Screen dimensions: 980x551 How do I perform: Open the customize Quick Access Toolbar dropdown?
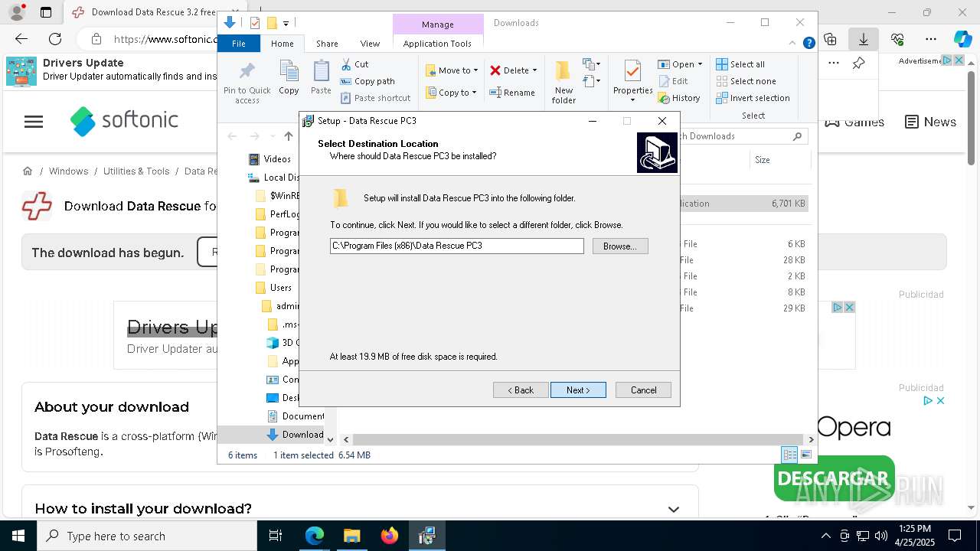tap(286, 24)
